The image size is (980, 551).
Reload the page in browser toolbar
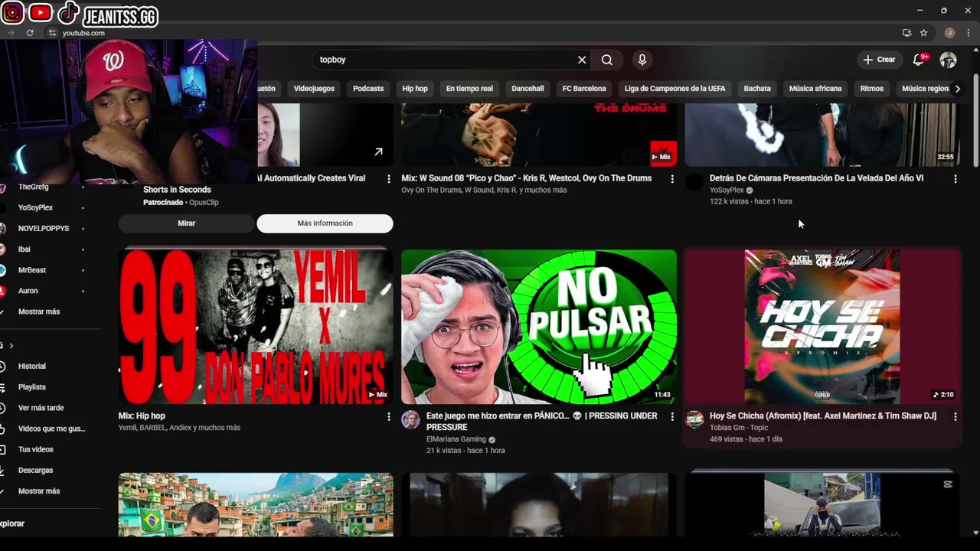click(30, 33)
